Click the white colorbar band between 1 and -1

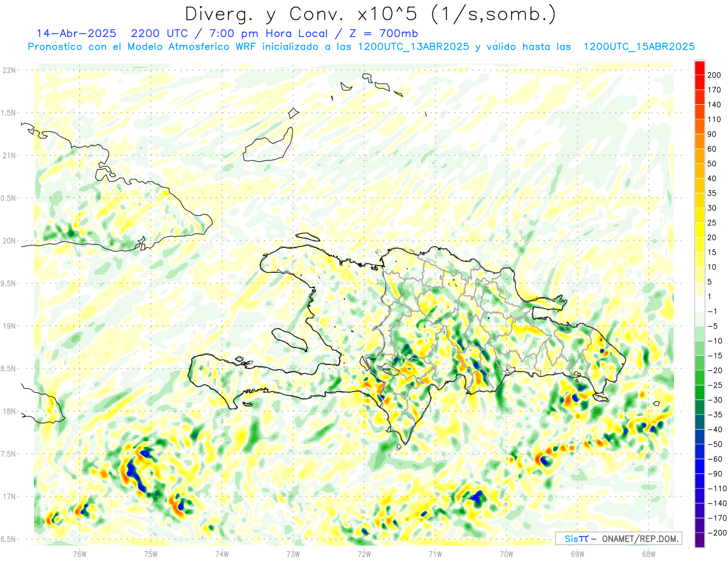click(x=699, y=304)
